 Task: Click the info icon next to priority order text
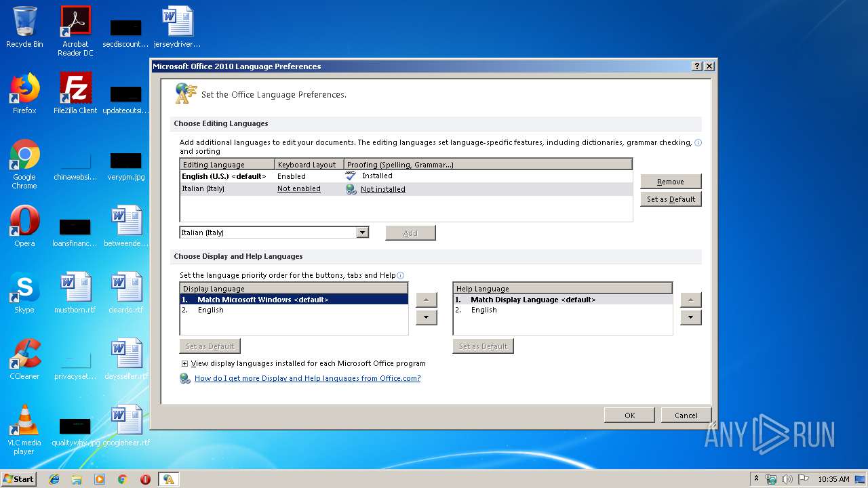(401, 275)
